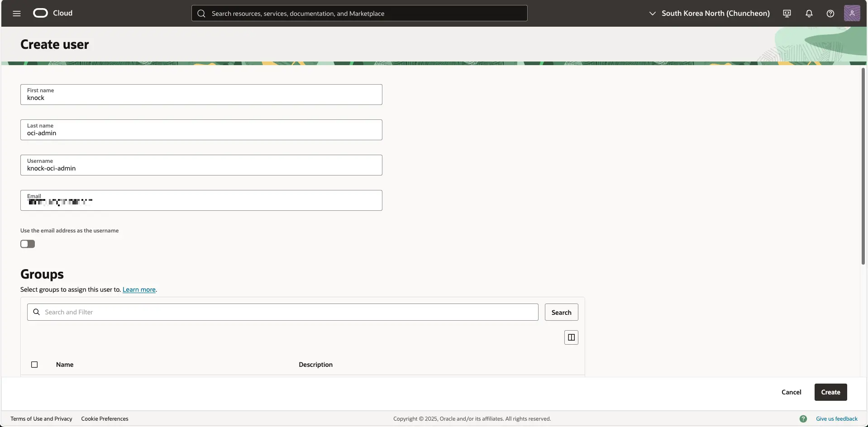This screenshot has height=427, width=868.
Task: Open the navigation hamburger menu
Action: [x=17, y=13]
